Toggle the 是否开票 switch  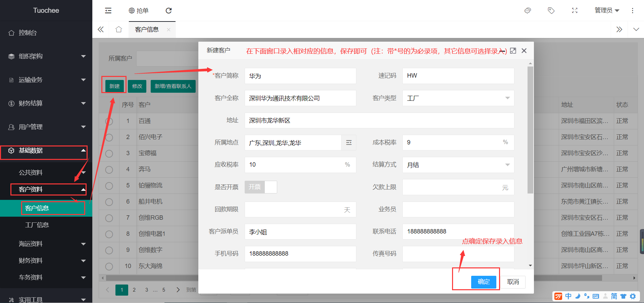pos(261,187)
